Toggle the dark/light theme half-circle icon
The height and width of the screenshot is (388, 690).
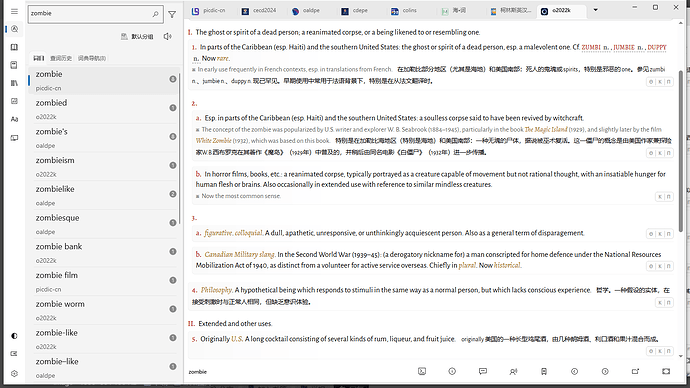(x=15, y=336)
